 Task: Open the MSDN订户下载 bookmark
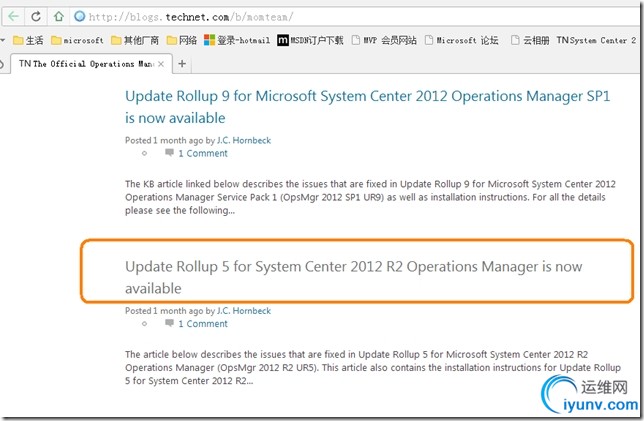310,40
